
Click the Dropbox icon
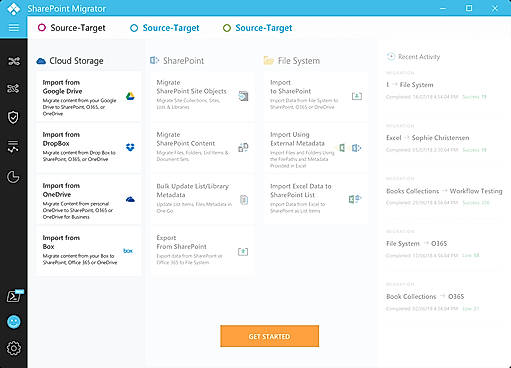tap(130, 147)
